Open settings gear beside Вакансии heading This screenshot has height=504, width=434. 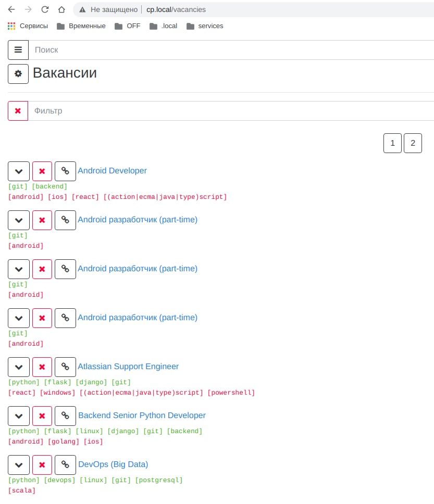click(18, 74)
